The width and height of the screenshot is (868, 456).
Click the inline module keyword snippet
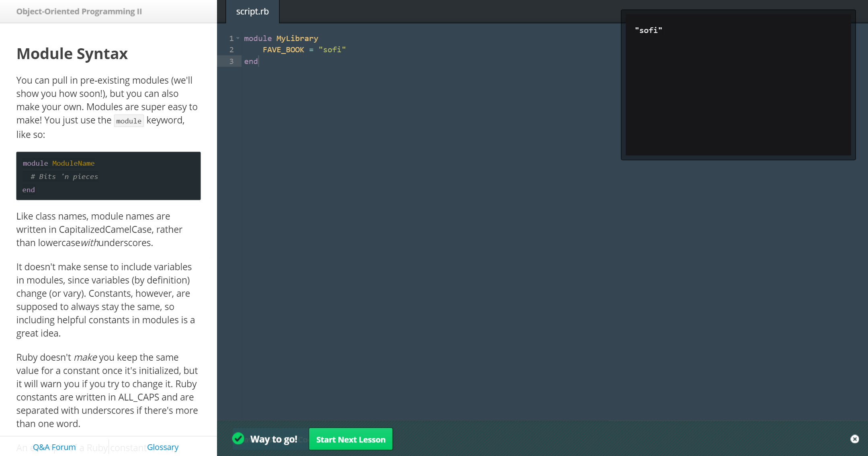pos(129,121)
